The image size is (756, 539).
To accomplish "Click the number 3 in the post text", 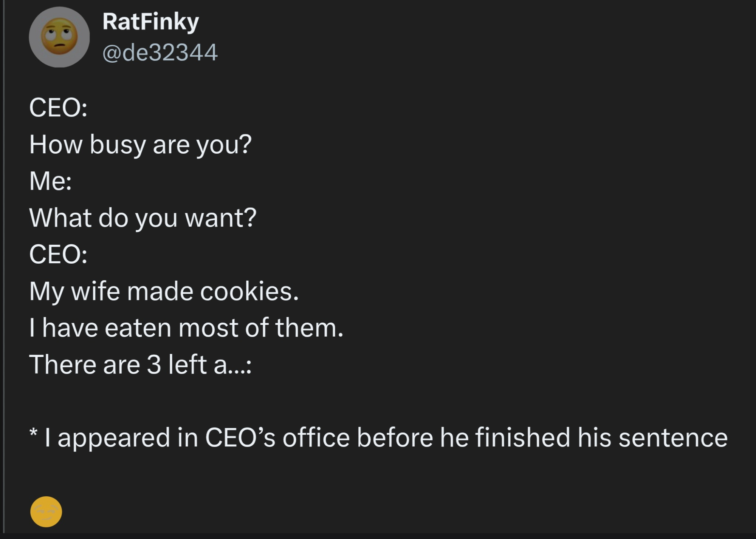I will 154,364.
